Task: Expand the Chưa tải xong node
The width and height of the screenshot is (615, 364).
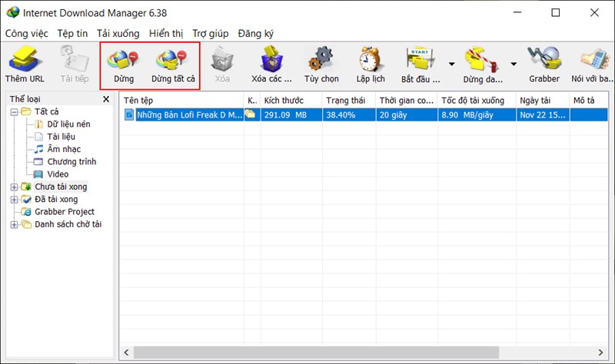Action: tap(14, 187)
